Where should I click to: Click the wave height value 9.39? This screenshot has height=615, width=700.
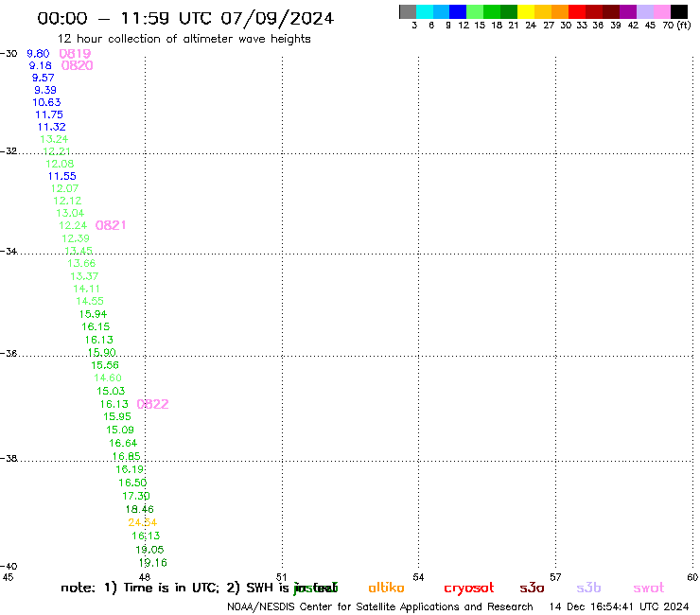[x=45, y=90]
